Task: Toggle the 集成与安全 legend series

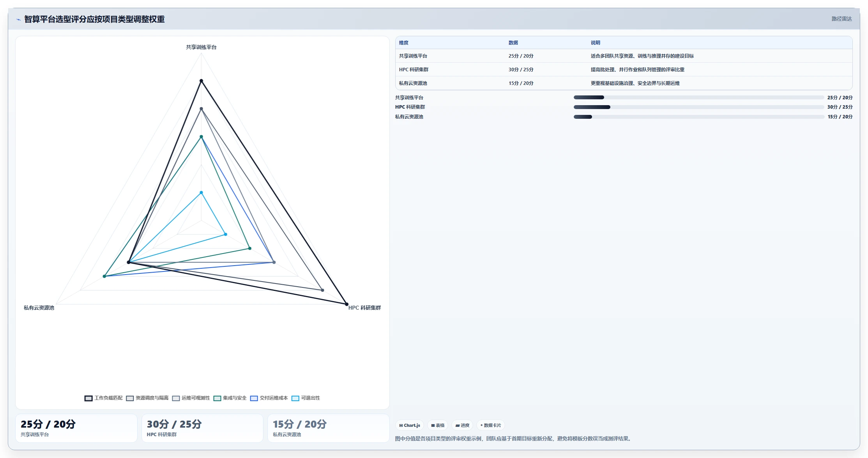Action: click(230, 398)
